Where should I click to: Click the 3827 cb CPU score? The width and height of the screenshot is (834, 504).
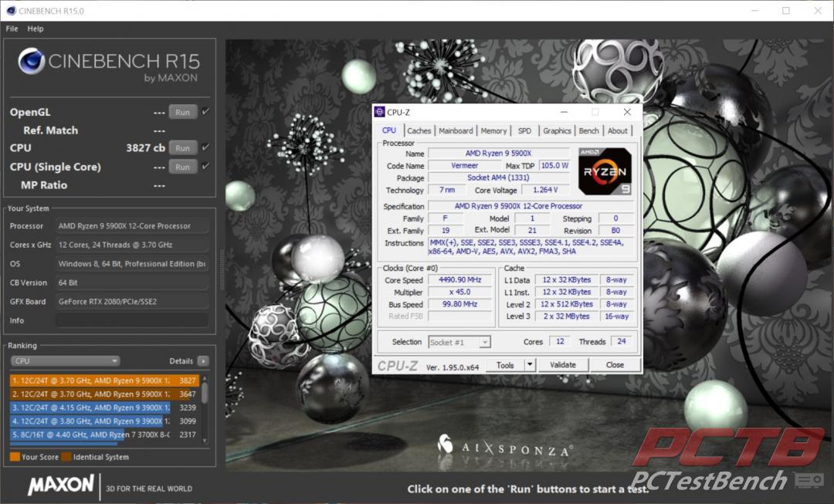click(x=145, y=147)
